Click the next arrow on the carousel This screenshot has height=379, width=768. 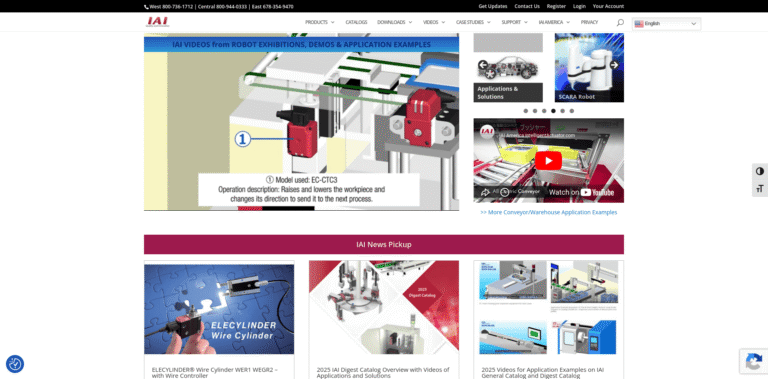click(614, 65)
